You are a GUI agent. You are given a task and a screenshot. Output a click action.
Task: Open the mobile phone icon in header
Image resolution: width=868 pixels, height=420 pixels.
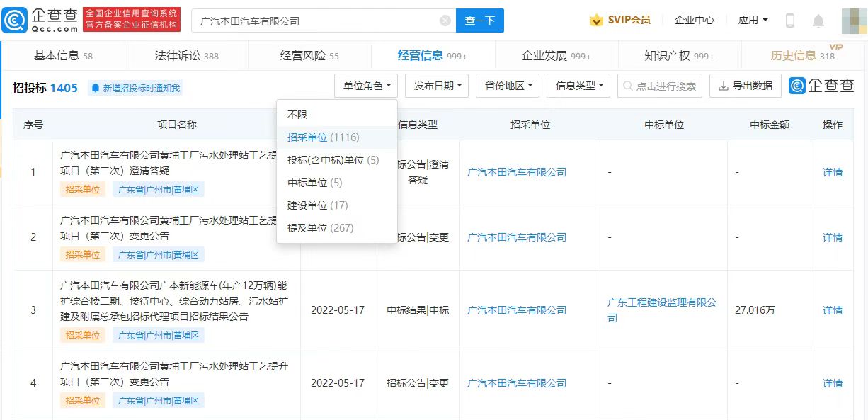[x=790, y=21]
